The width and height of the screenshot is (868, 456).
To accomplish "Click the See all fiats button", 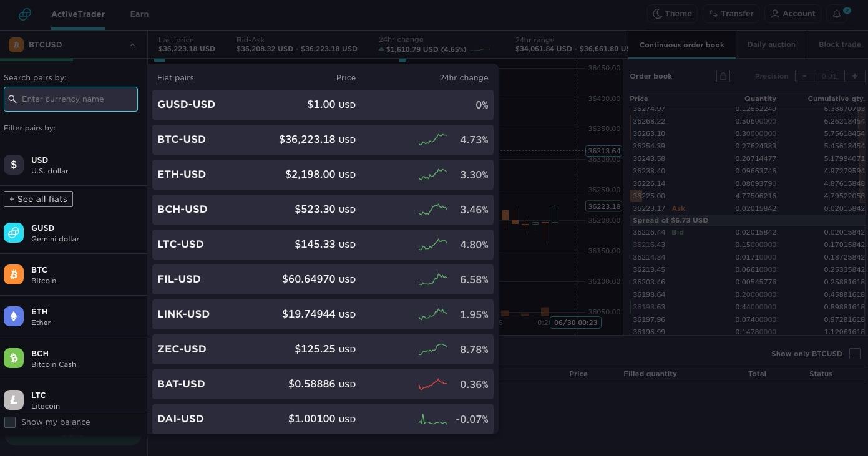I will pyautogui.click(x=38, y=198).
